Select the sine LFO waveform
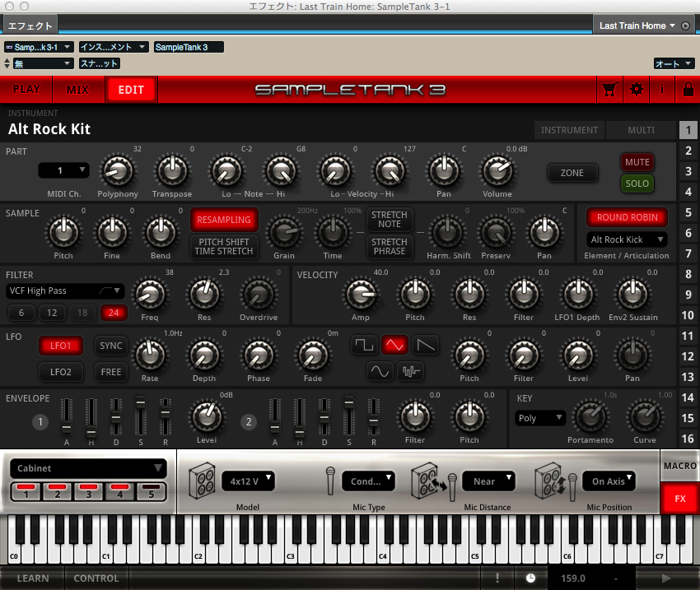The height and width of the screenshot is (590, 700). 380,371
